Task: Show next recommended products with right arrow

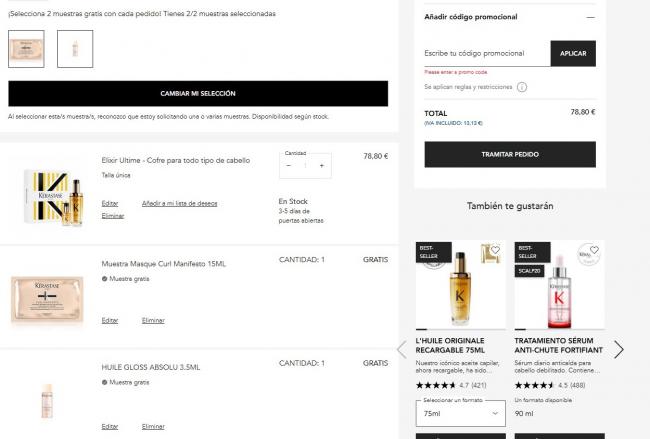Action: [x=618, y=349]
